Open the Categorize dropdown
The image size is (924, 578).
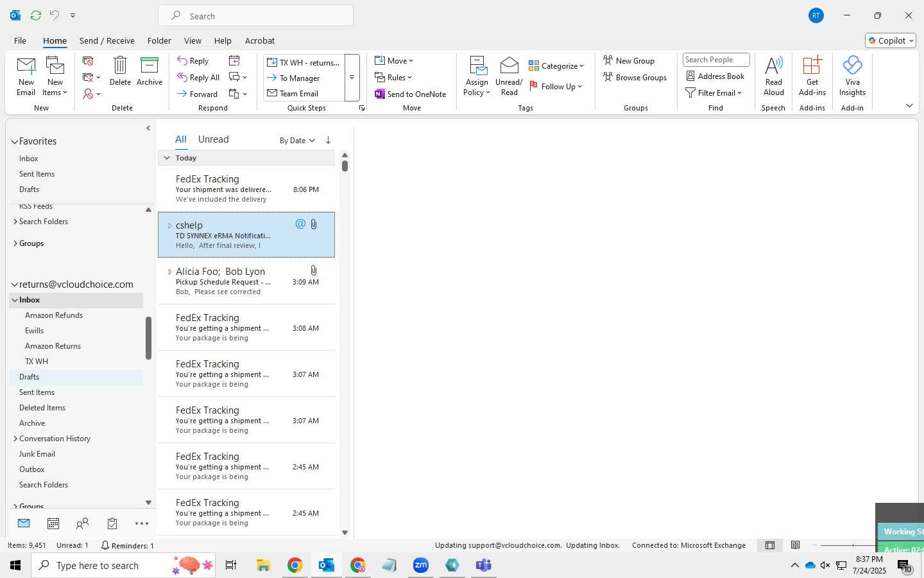(556, 66)
